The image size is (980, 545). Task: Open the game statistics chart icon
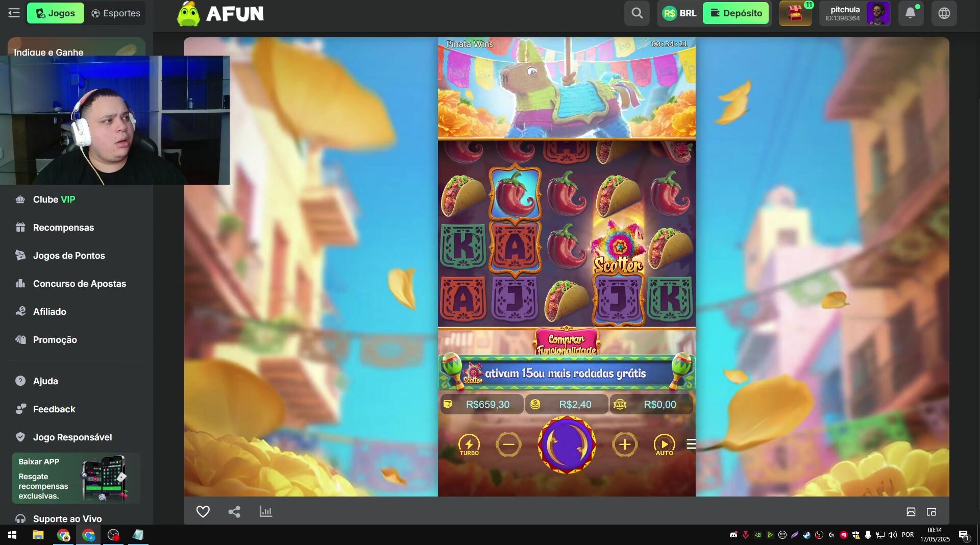pos(266,512)
